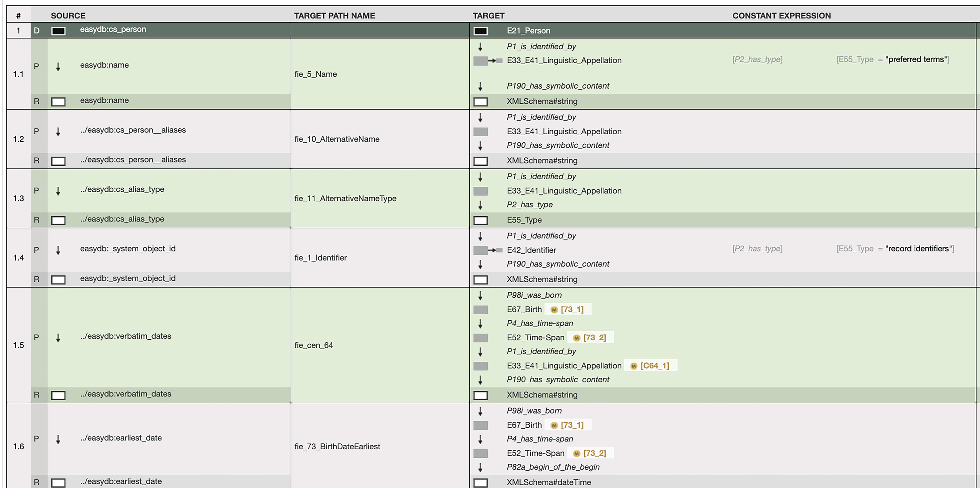Screen dimensions: 980x488
Task: Click the down arrow beside ../easydb:cs_person__aliases path
Action: coord(58,132)
